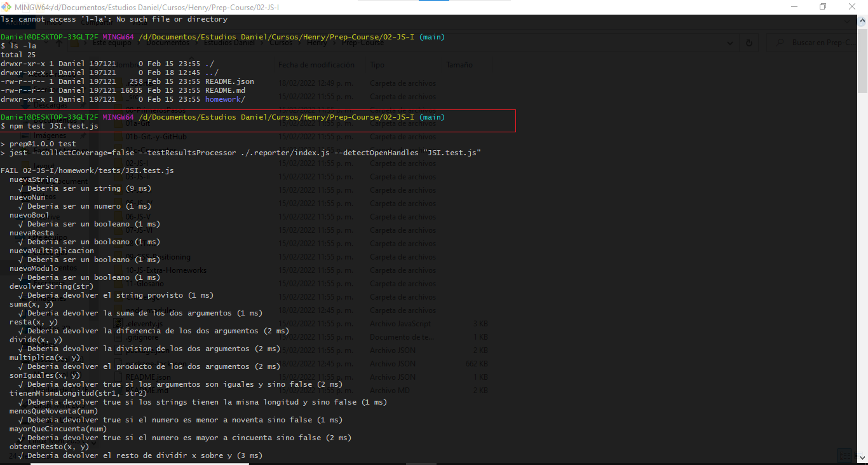
Task: Click the 'sonIguales(x, y)' test group name
Action: tap(45, 375)
